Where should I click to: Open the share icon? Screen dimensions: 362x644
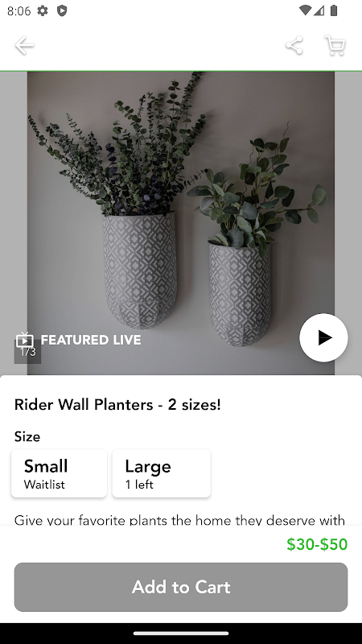[x=294, y=45]
